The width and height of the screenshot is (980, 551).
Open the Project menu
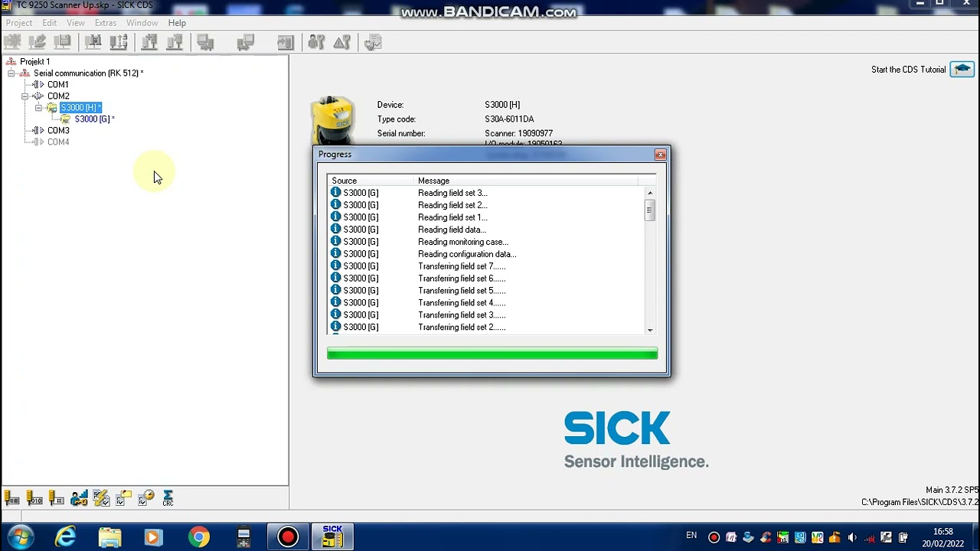pyautogui.click(x=19, y=23)
